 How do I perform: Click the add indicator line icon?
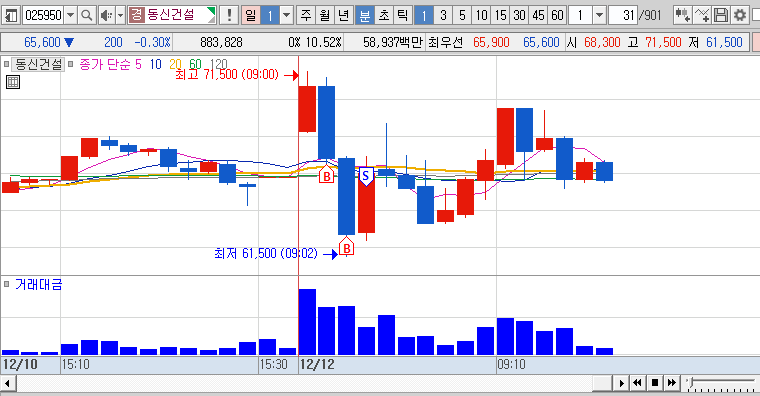click(x=702, y=16)
